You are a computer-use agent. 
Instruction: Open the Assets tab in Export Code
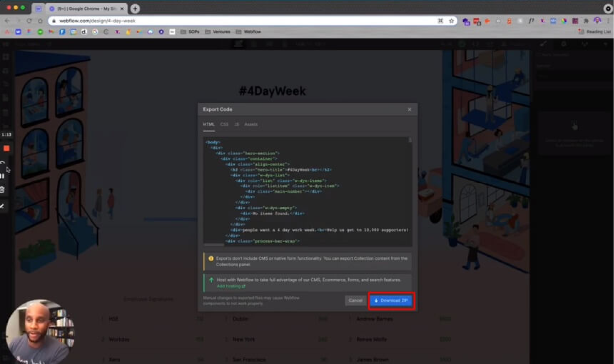[x=251, y=125]
